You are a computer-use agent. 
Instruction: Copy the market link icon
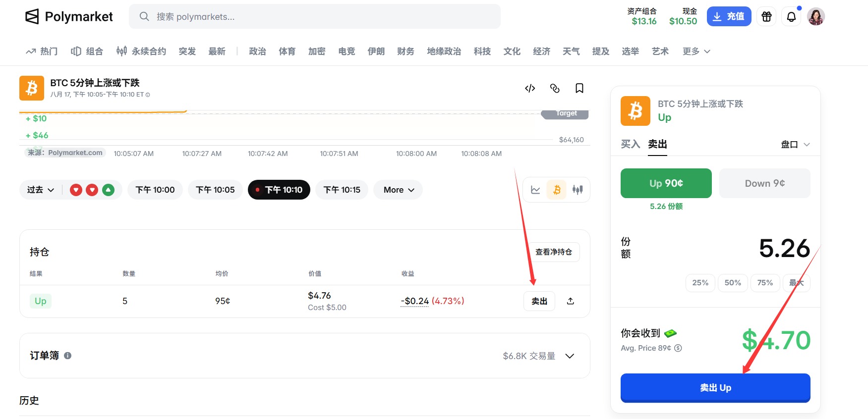click(555, 88)
